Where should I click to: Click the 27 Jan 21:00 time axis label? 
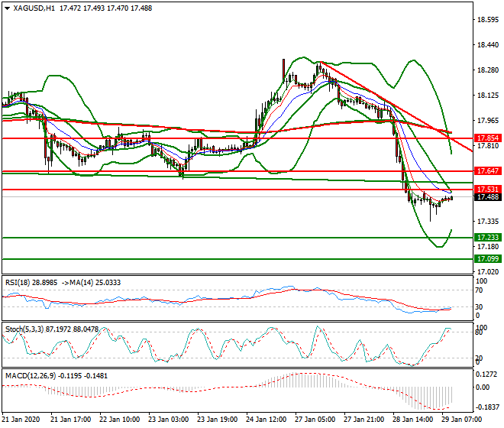click(363, 420)
